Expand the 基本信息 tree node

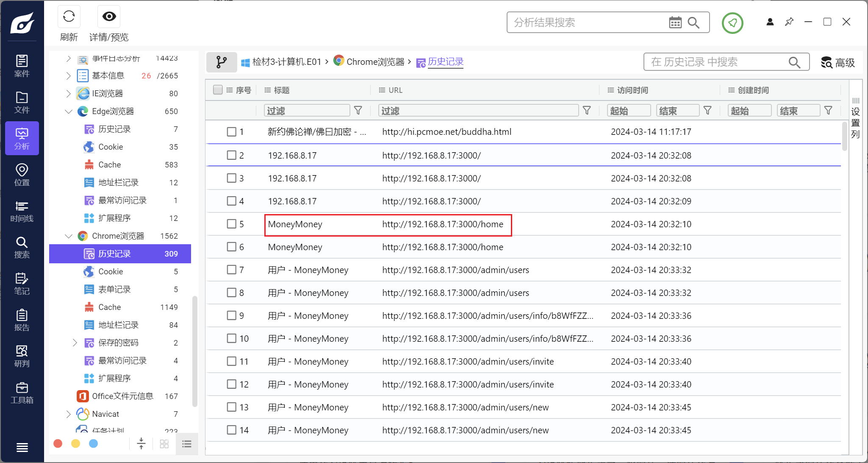(x=69, y=75)
